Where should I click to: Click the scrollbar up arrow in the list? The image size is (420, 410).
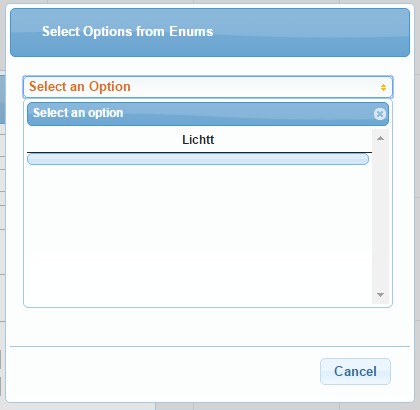tap(380, 138)
